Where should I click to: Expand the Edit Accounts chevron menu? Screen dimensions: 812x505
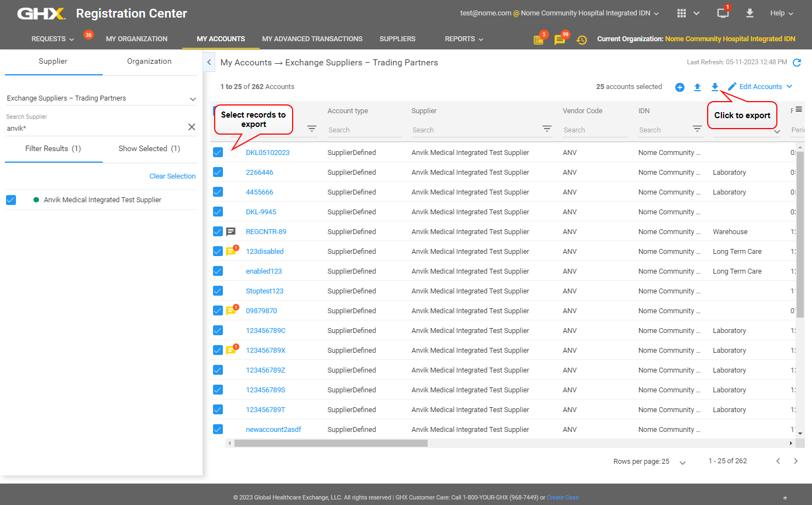tap(789, 87)
